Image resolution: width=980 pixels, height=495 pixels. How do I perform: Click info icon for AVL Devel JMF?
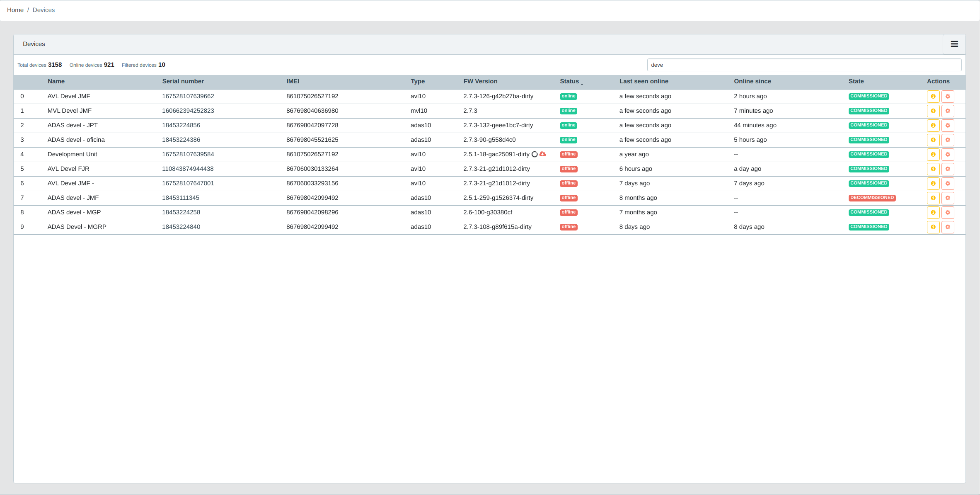(x=933, y=97)
